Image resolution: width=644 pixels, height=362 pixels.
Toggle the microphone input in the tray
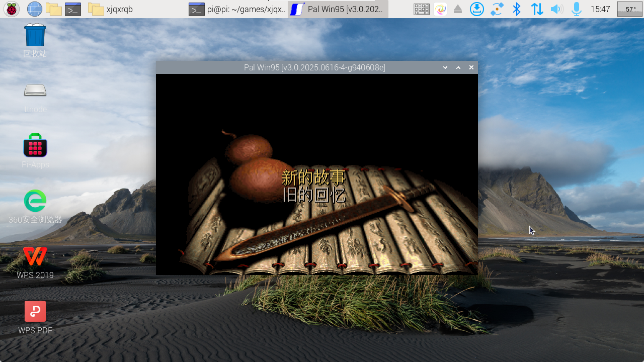[576, 9]
